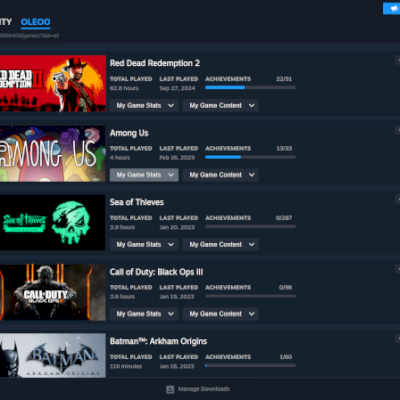Click Achievements label in Sea of Thieves row
Viewport: 400px width, 400px height.
point(228,218)
